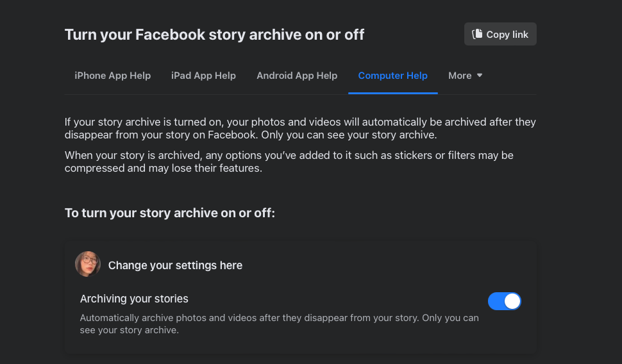
Task: Click the Change your settings here heading
Action: pos(175,265)
